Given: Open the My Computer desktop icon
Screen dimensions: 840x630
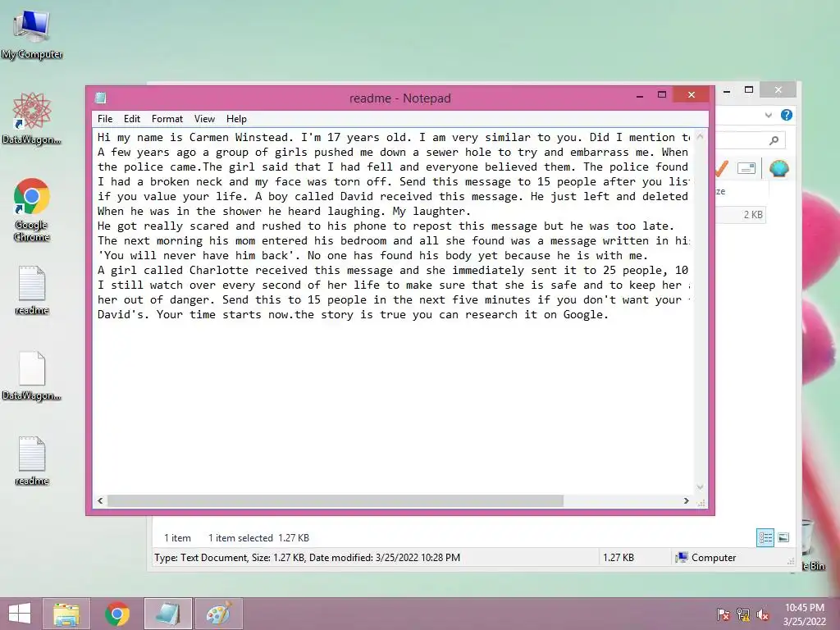Looking at the screenshot, I should click(x=32, y=34).
